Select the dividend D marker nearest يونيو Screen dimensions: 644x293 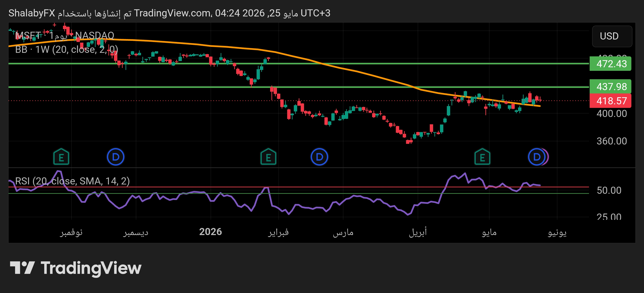537,157
